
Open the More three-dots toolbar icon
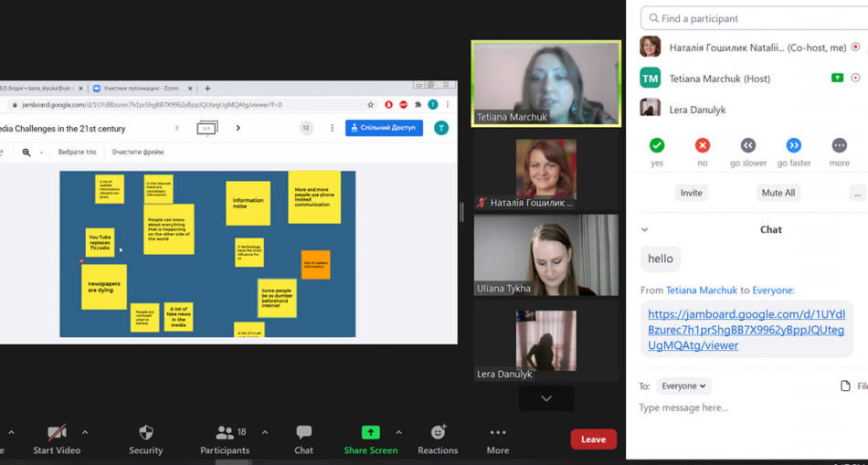tap(497, 432)
